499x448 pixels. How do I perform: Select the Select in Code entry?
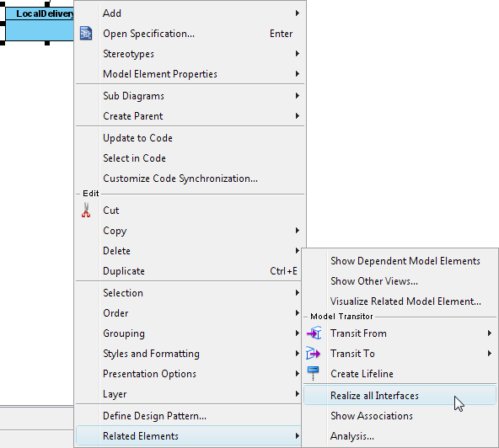tap(190, 158)
